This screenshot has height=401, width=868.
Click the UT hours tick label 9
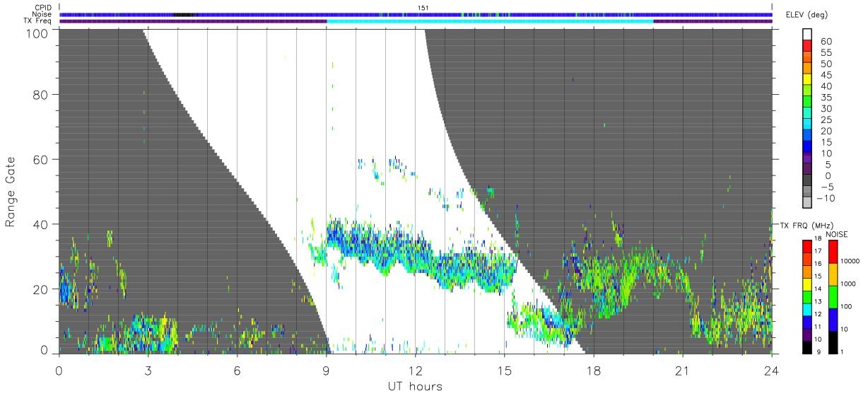326,371
